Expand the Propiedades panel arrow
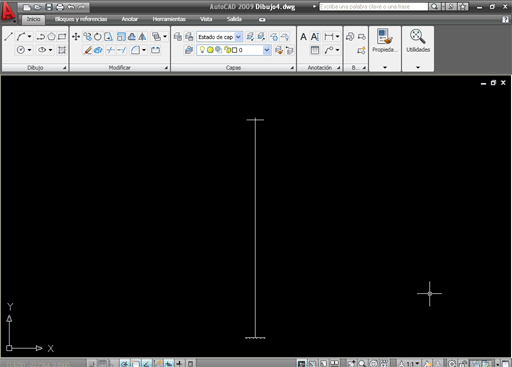The width and height of the screenshot is (512, 367). click(x=385, y=67)
